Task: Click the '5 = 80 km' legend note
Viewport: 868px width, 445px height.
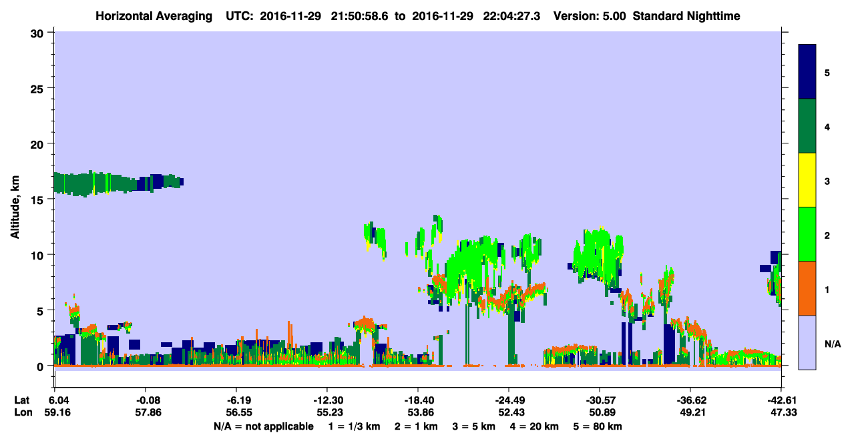Action: tap(598, 426)
